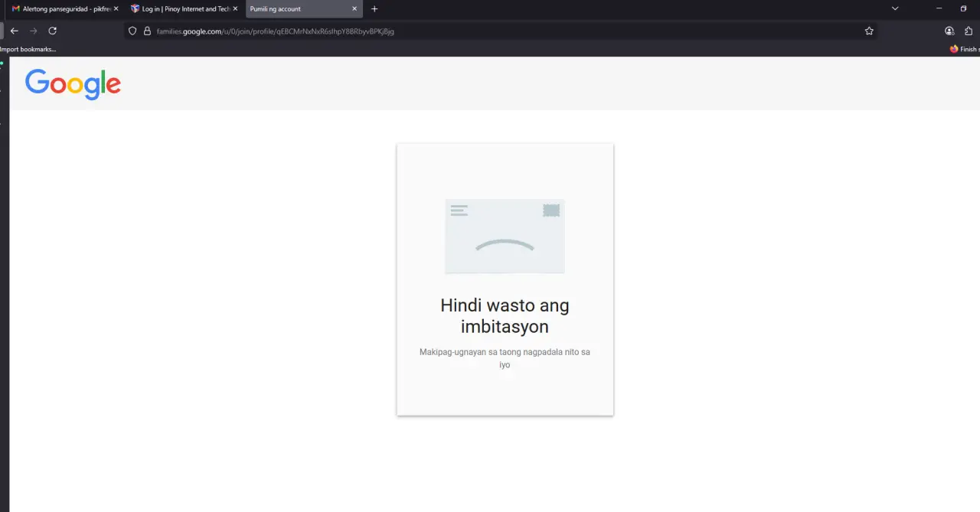
Task: Bookmark this page with the star
Action: coord(869,31)
